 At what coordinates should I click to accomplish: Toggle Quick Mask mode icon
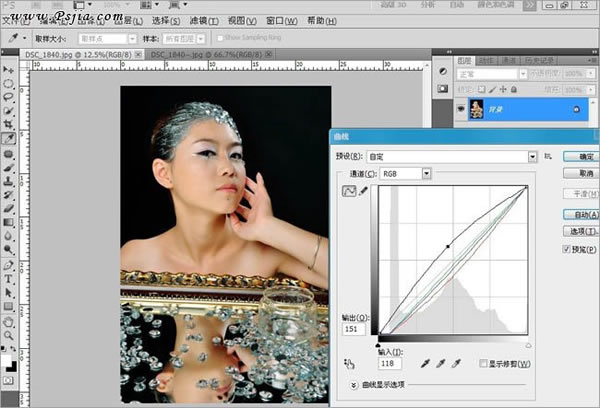pos(8,380)
